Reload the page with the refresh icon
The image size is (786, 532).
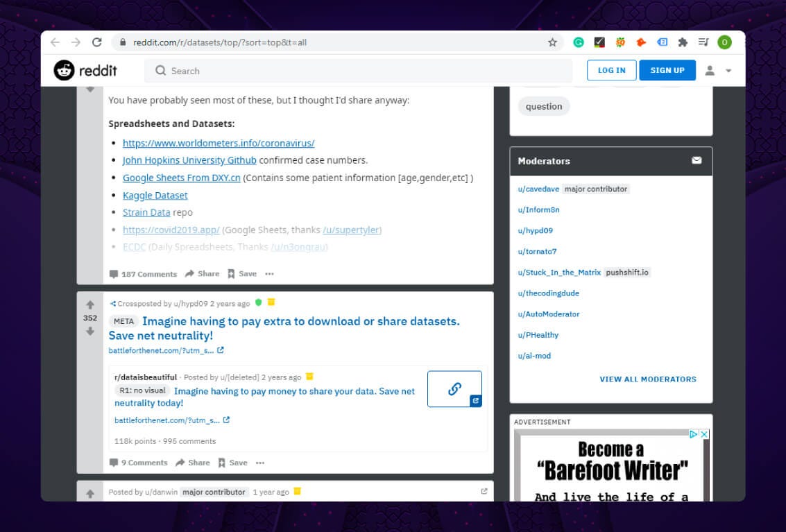coord(96,42)
